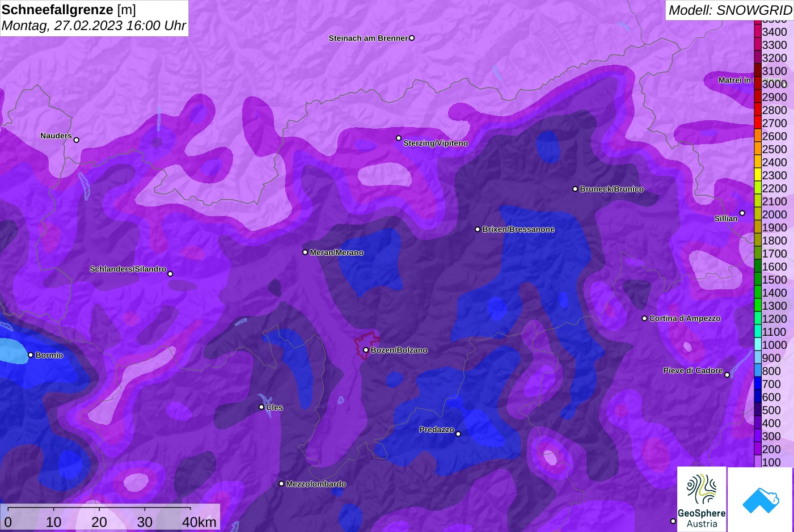Click the red 2700 legend color swatch
Viewport: 794px width, 532px height.
[757, 123]
